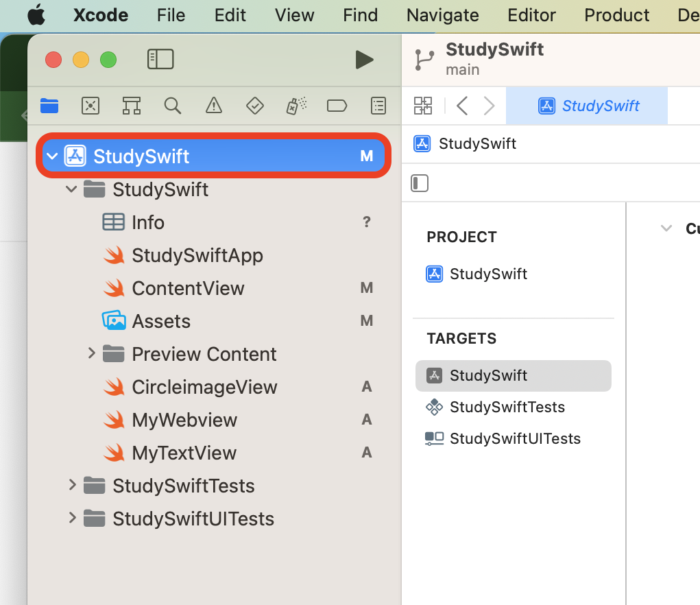Open the File menu
This screenshot has width=700, height=605.
171,15
